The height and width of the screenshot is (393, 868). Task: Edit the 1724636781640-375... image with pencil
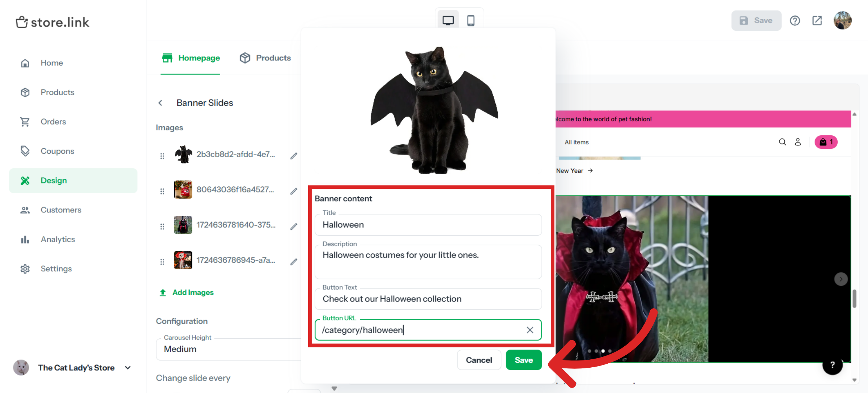(294, 227)
